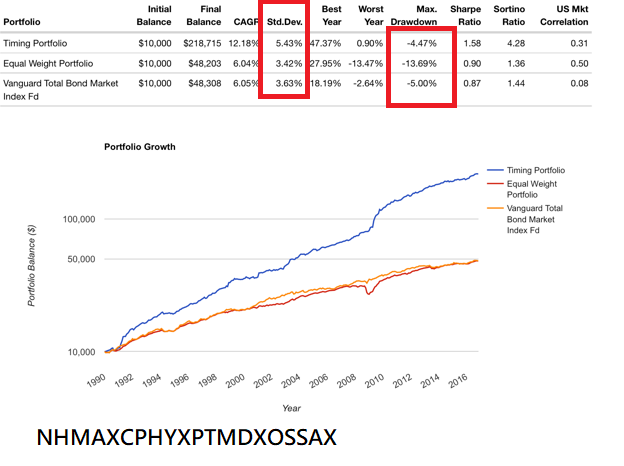Click the 3.63% standard deviation cell
The image size is (624, 466).
coord(289,84)
